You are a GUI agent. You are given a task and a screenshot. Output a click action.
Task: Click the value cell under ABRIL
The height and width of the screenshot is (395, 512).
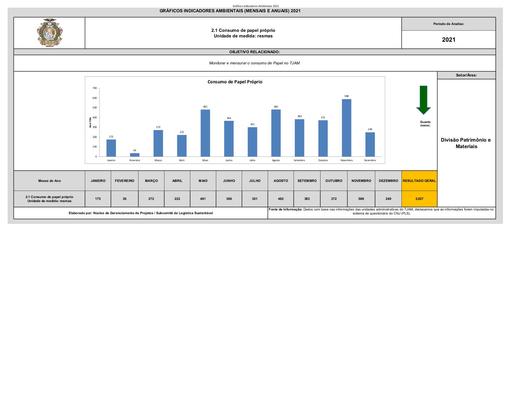[177, 199]
